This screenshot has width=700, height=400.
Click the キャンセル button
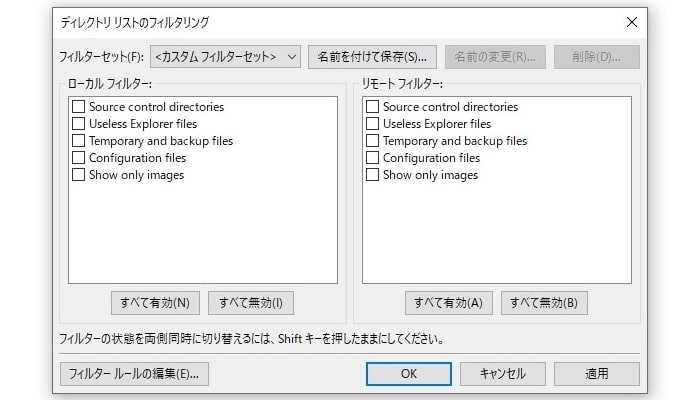point(502,374)
